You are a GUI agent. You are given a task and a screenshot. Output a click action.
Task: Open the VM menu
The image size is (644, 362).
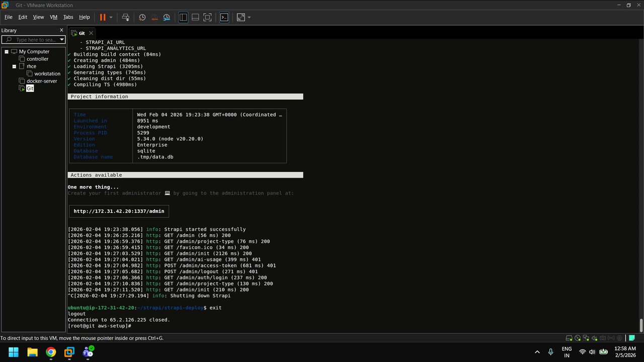pyautogui.click(x=54, y=17)
